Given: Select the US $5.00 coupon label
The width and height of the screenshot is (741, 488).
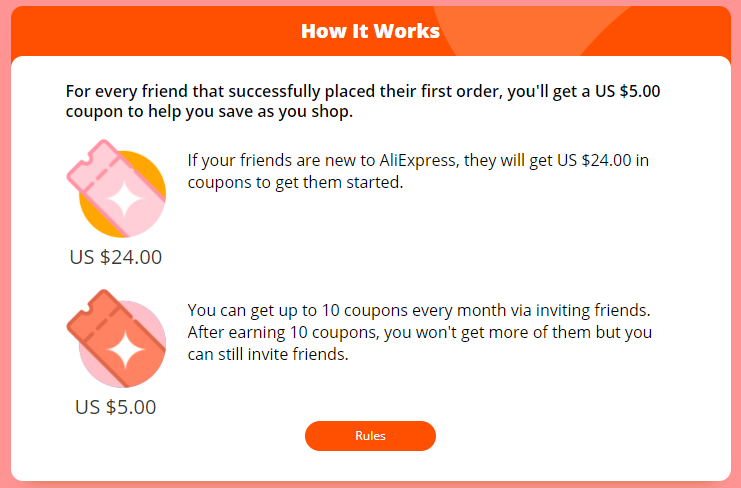Looking at the screenshot, I should coord(116,407).
